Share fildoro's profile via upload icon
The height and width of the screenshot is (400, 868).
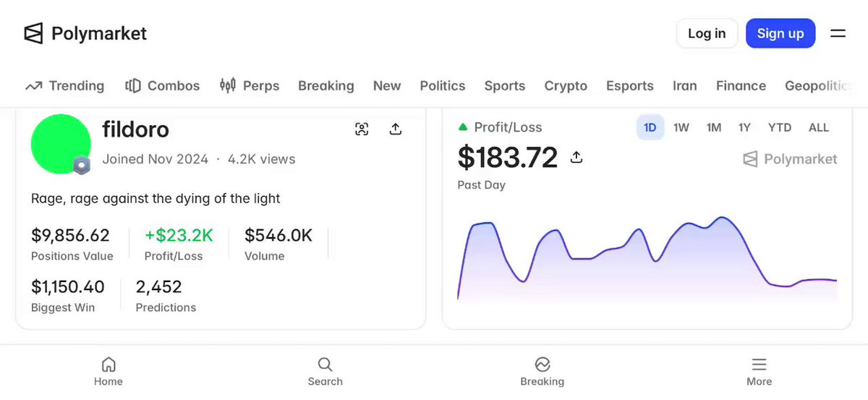(x=396, y=129)
